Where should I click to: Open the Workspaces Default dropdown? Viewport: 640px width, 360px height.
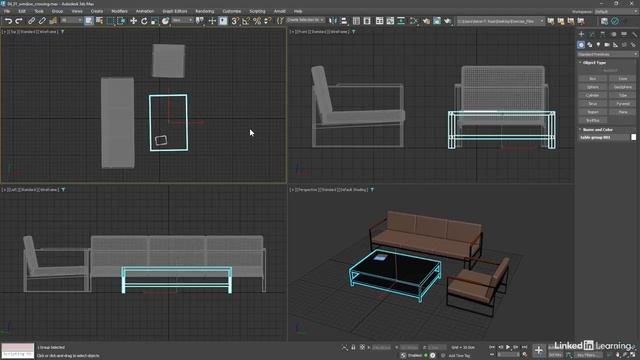(616, 11)
